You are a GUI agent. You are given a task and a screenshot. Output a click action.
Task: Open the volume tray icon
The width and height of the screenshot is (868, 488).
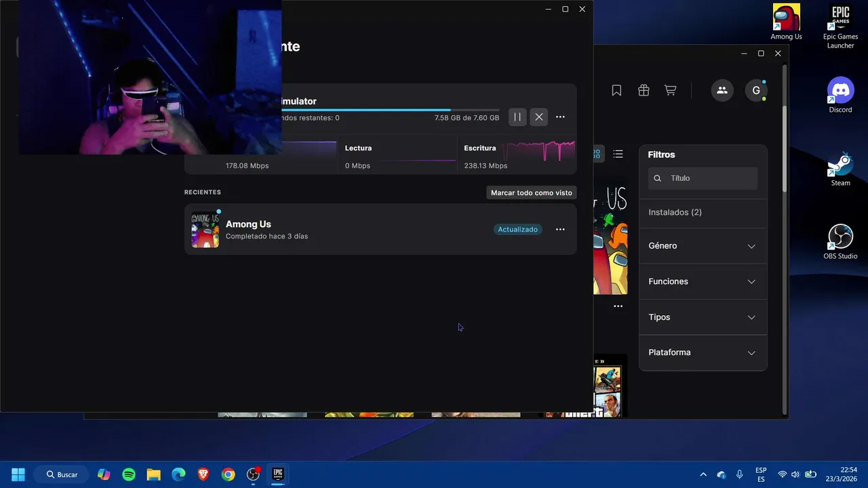click(x=795, y=474)
